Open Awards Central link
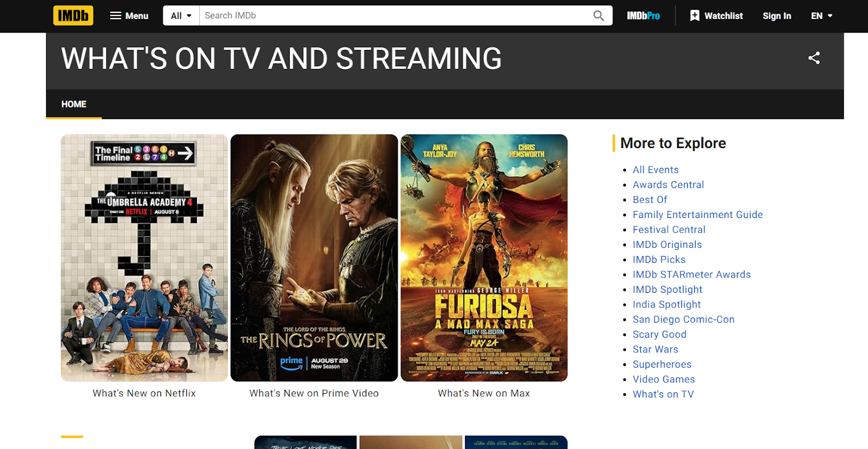 pyautogui.click(x=668, y=185)
